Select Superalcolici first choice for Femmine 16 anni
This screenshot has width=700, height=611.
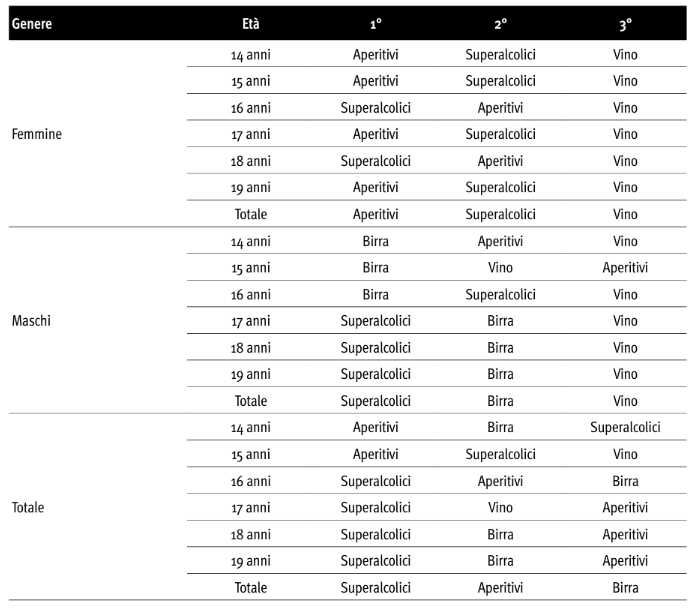click(375, 108)
